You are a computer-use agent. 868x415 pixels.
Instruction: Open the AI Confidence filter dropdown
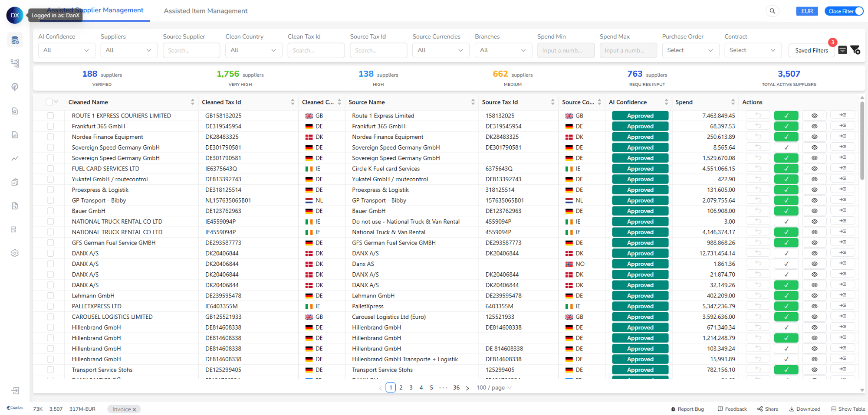pos(66,50)
